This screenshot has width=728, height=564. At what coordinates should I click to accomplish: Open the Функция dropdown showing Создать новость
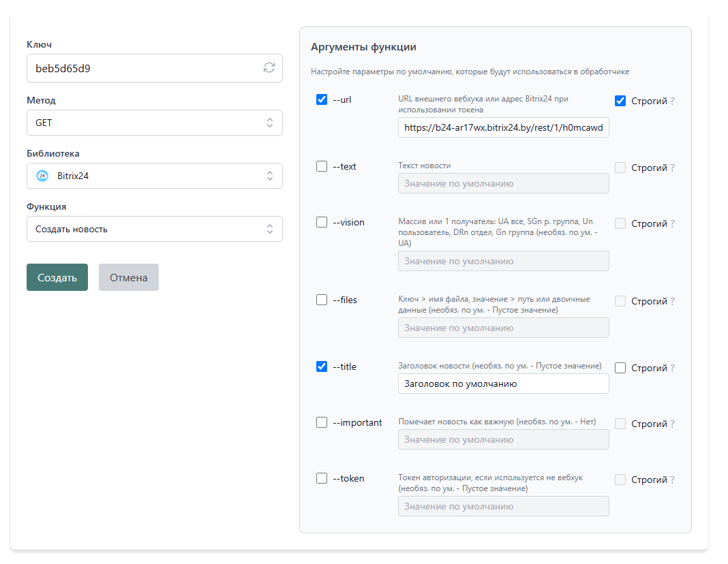coord(155,229)
